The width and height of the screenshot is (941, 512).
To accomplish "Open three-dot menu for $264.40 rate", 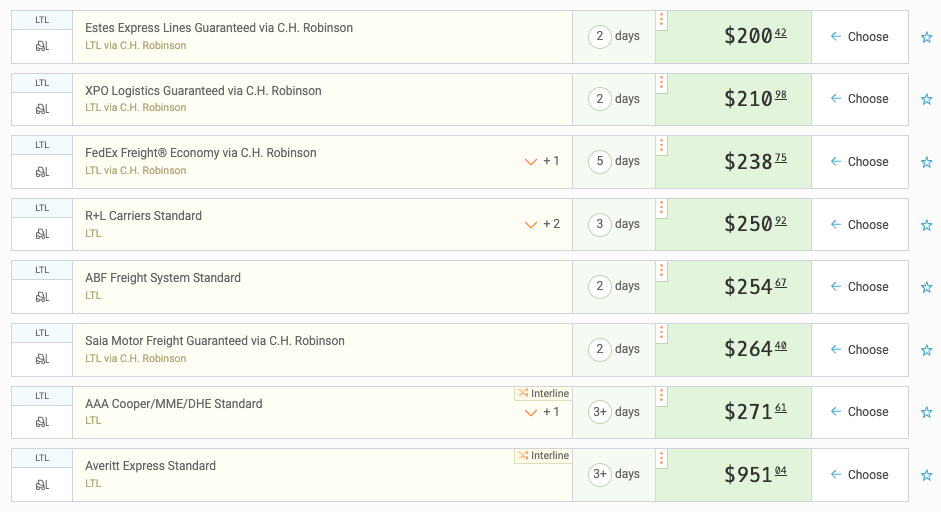I will [x=661, y=333].
